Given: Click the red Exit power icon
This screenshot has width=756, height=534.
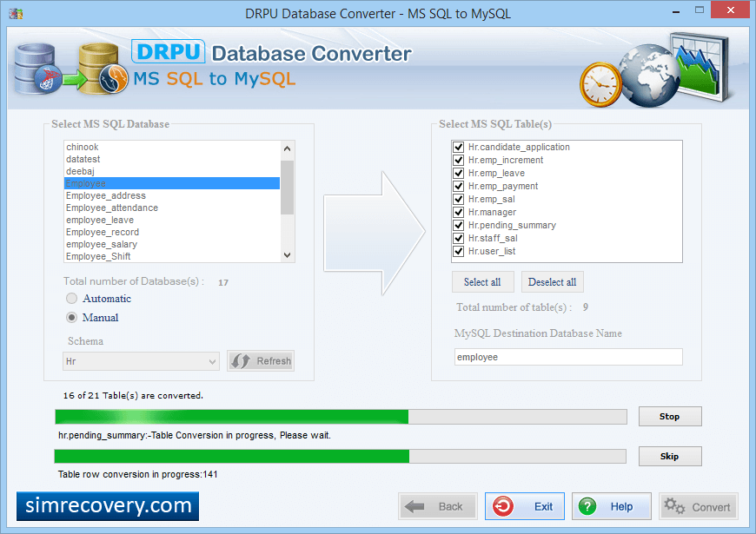Looking at the screenshot, I should tap(503, 506).
